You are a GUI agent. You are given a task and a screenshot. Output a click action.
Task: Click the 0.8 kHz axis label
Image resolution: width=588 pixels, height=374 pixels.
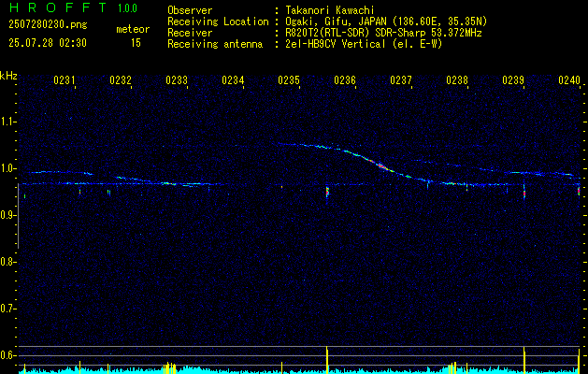click(x=7, y=262)
